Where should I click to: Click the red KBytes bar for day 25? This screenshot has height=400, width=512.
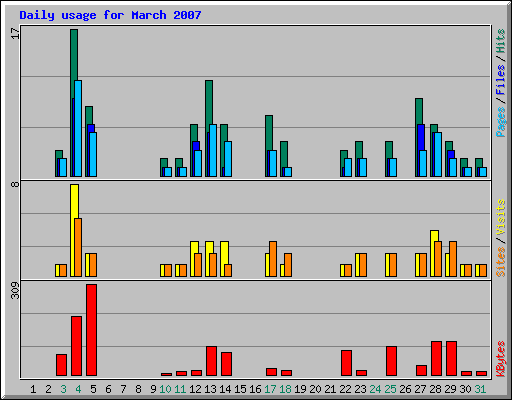tap(392, 361)
